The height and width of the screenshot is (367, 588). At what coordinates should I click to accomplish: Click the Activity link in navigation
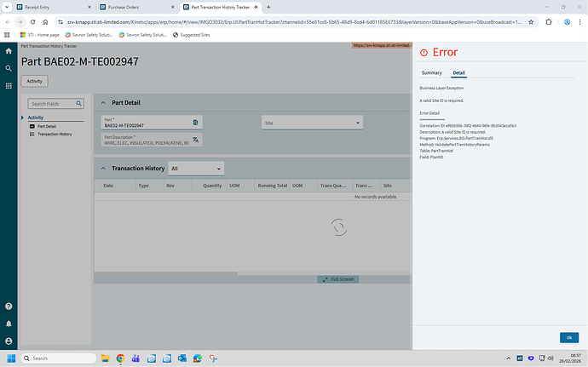[x=36, y=118]
